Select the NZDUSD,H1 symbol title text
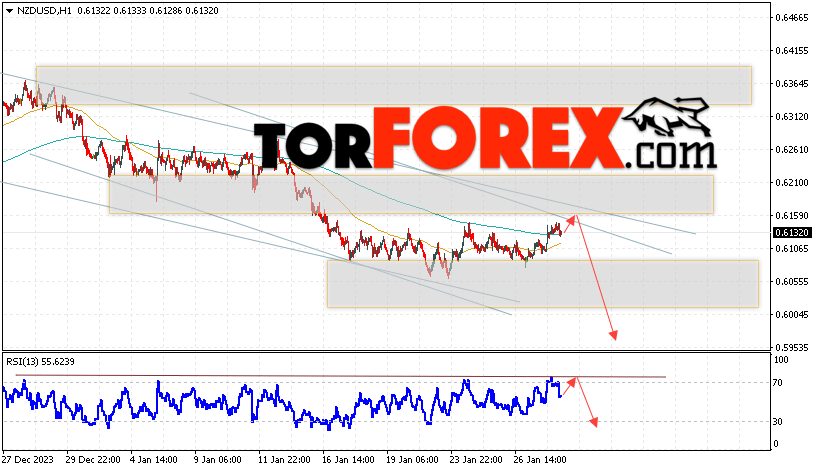Screen dimensions: 816x471 click(44, 10)
